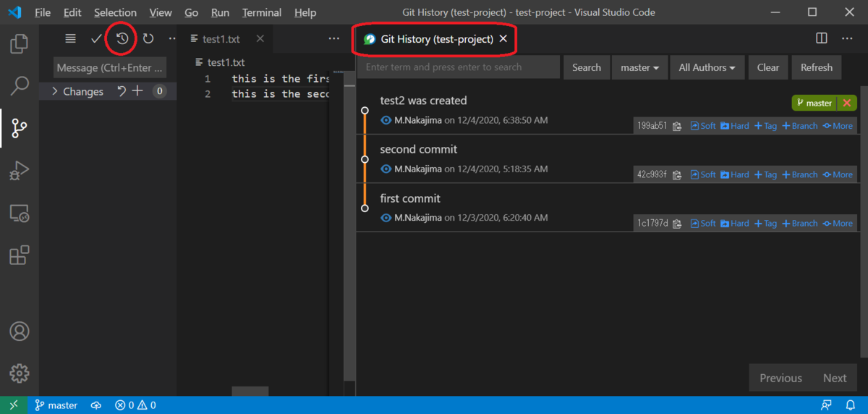This screenshot has height=414, width=868.
Task: Click master branch in status bar
Action: click(x=56, y=405)
